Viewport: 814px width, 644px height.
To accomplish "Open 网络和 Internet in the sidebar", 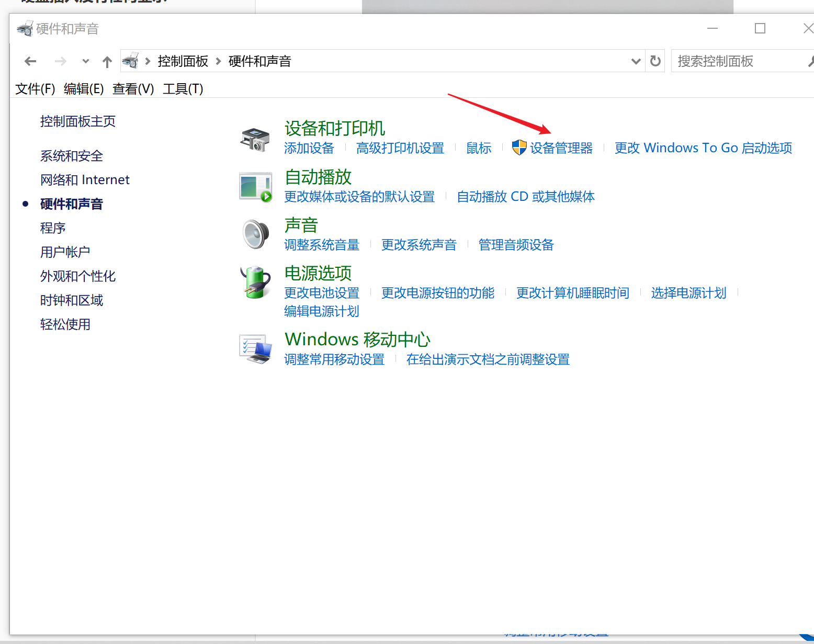I will (x=85, y=180).
